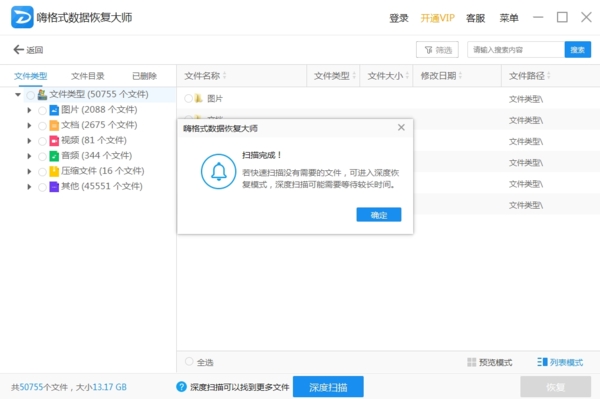Screen dimensions: 600x399
Task: Click the back arrow icon next to 返回
Action: pyautogui.click(x=18, y=49)
